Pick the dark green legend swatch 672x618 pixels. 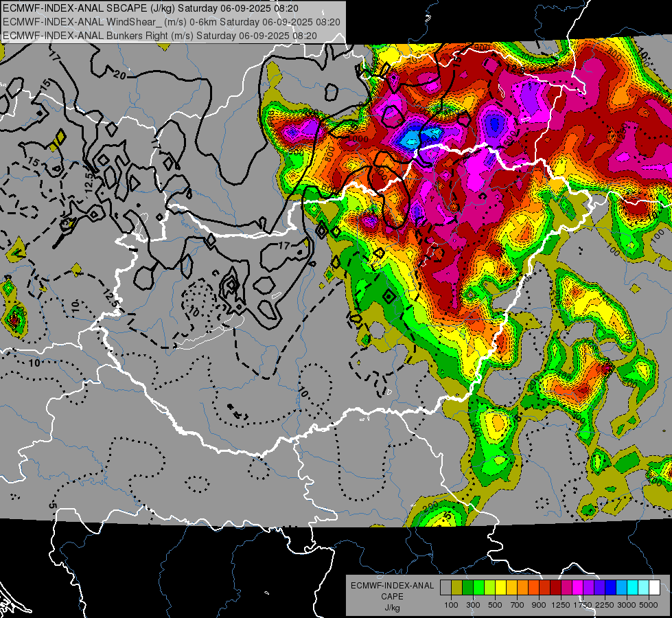pyautogui.click(x=467, y=588)
